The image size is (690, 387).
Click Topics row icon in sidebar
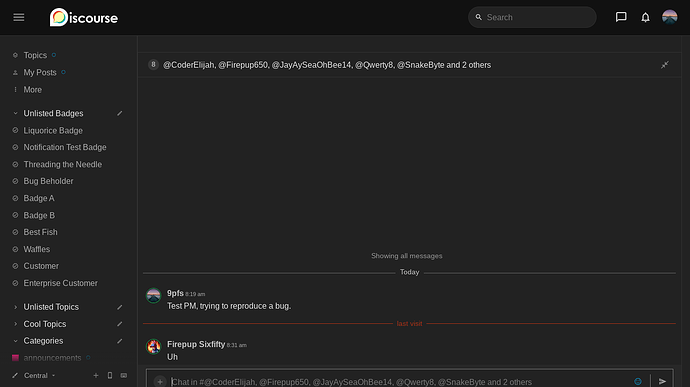pos(15,55)
